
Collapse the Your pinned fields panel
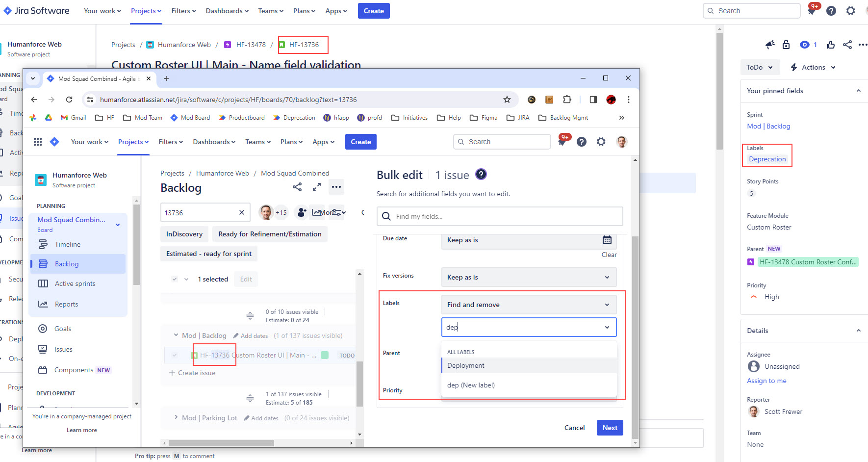(858, 91)
